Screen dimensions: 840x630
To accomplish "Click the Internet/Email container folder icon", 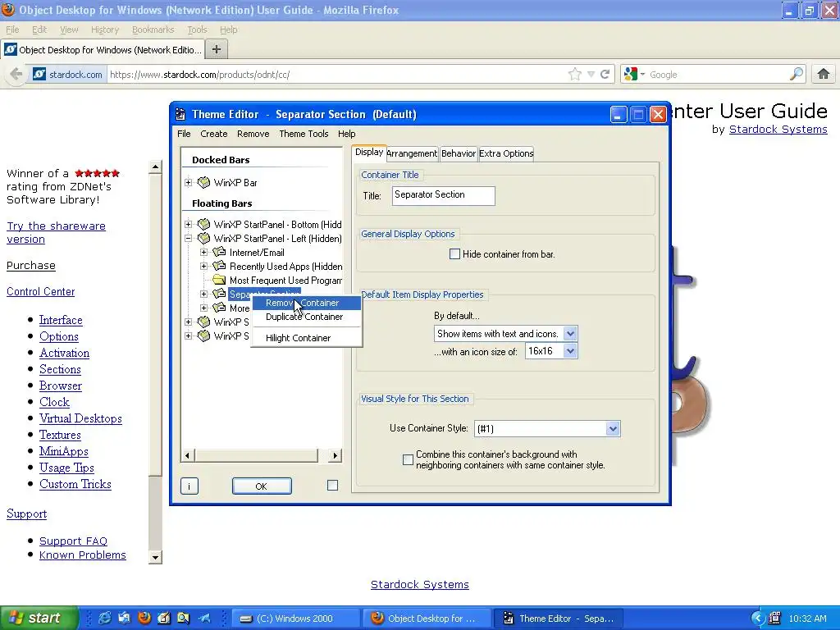I will pyautogui.click(x=219, y=252).
